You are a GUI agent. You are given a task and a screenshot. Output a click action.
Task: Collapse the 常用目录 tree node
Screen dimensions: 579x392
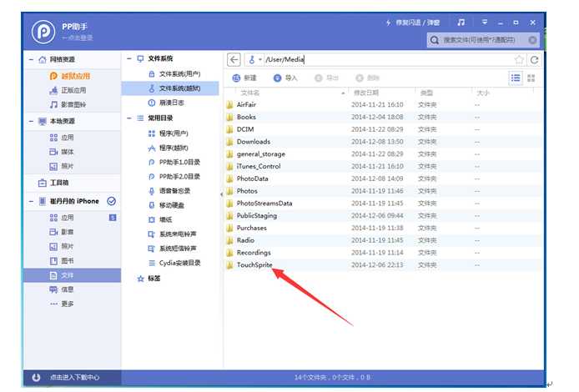[x=128, y=118]
